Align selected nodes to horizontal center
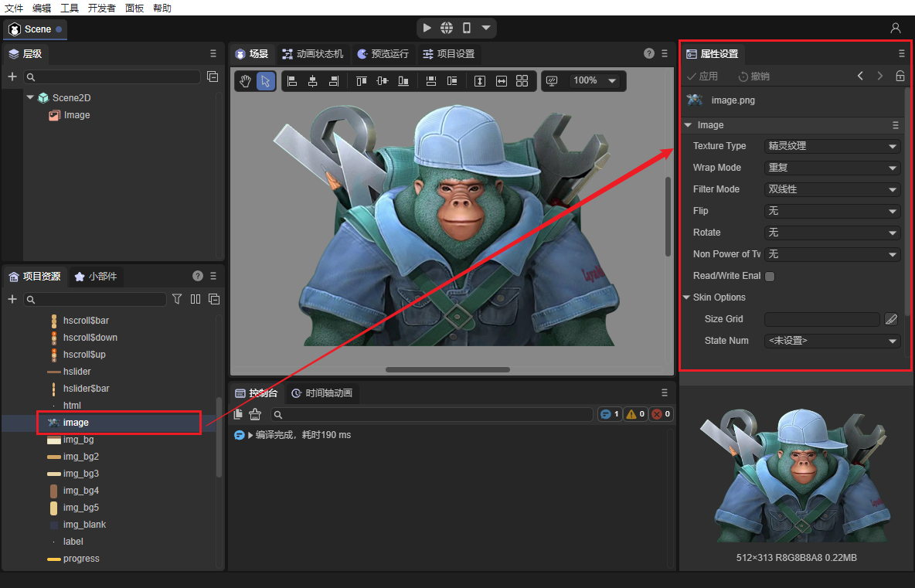The height and width of the screenshot is (588, 915). pos(313,81)
